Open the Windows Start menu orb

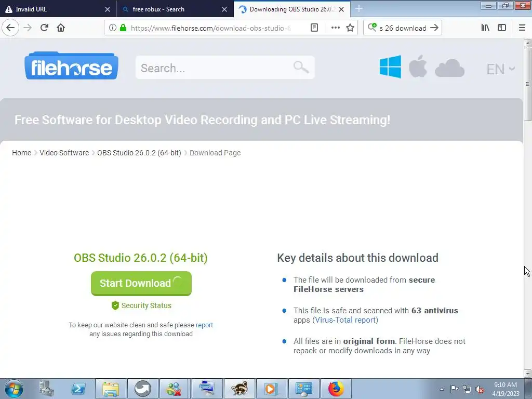tap(14, 389)
